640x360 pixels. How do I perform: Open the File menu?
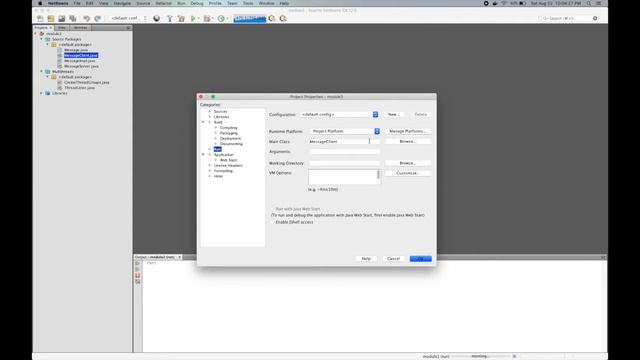coord(77,3)
